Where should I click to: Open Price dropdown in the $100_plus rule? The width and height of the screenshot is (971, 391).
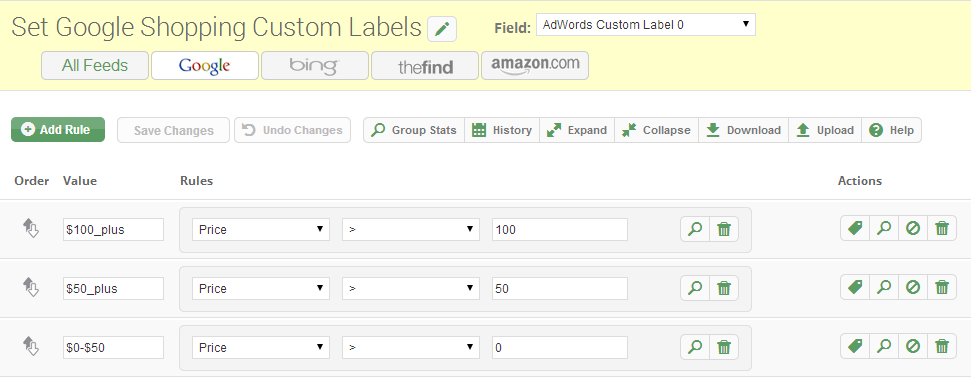tap(261, 229)
